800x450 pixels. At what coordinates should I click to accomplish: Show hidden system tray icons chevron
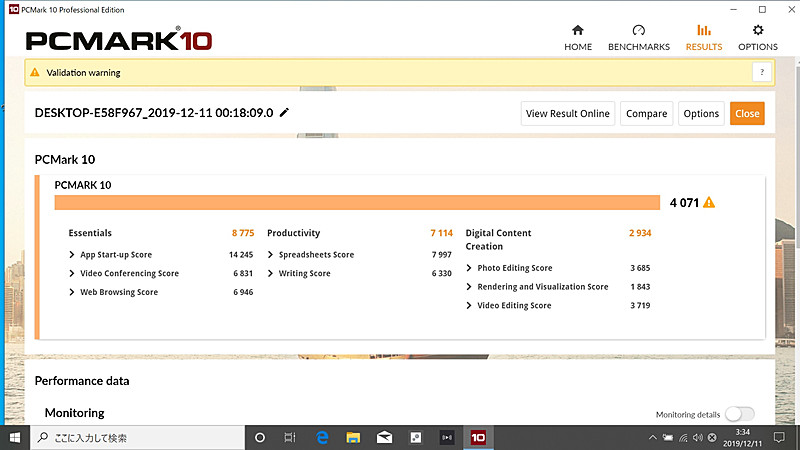tap(653, 437)
